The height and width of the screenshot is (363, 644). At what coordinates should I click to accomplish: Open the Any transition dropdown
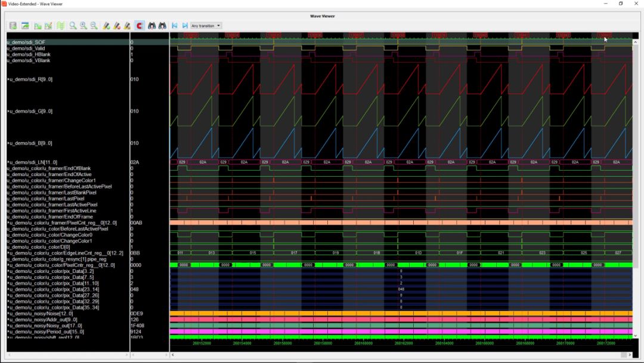coord(206,26)
